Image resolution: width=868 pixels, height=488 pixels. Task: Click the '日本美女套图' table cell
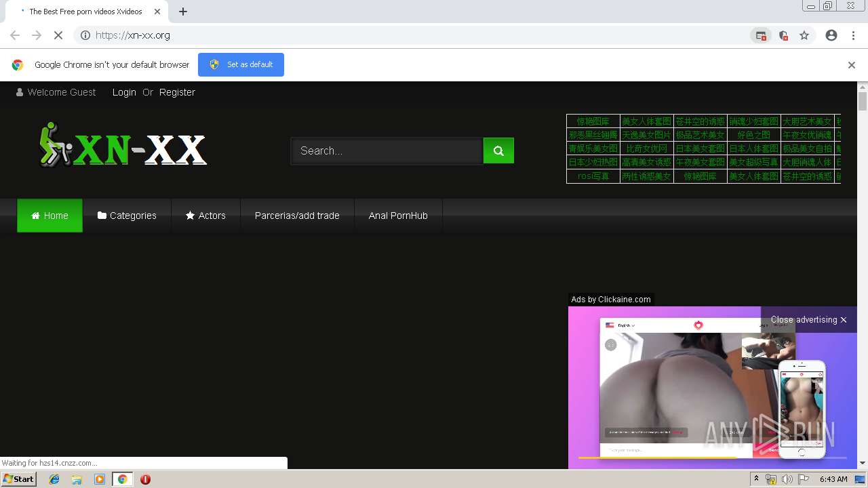coord(700,148)
